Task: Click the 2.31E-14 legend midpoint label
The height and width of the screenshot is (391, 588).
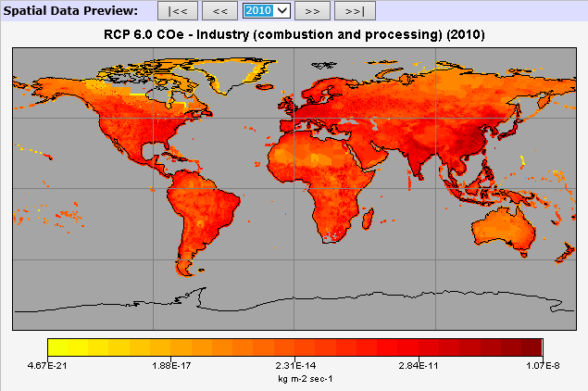Action: (294, 366)
